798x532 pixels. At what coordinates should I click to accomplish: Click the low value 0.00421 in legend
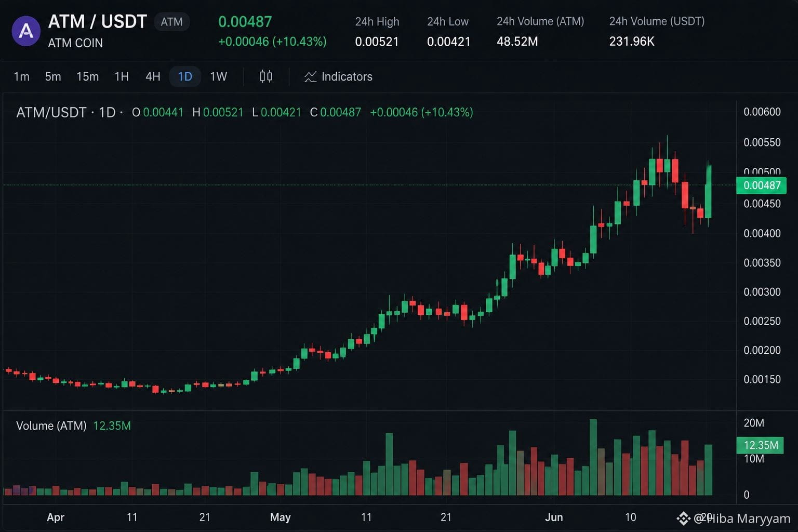tap(281, 112)
